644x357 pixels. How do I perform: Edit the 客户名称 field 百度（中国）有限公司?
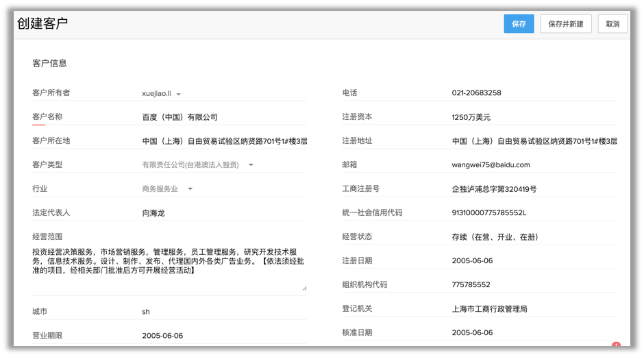click(x=224, y=117)
